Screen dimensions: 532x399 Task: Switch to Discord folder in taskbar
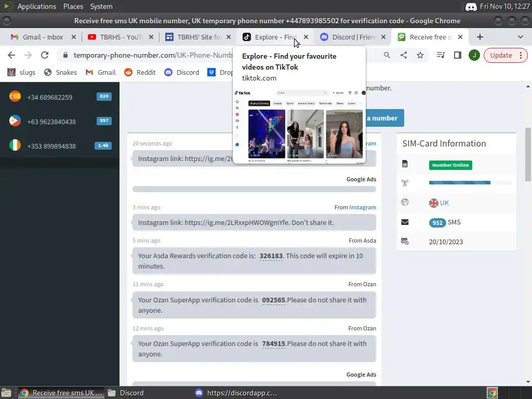126,393
